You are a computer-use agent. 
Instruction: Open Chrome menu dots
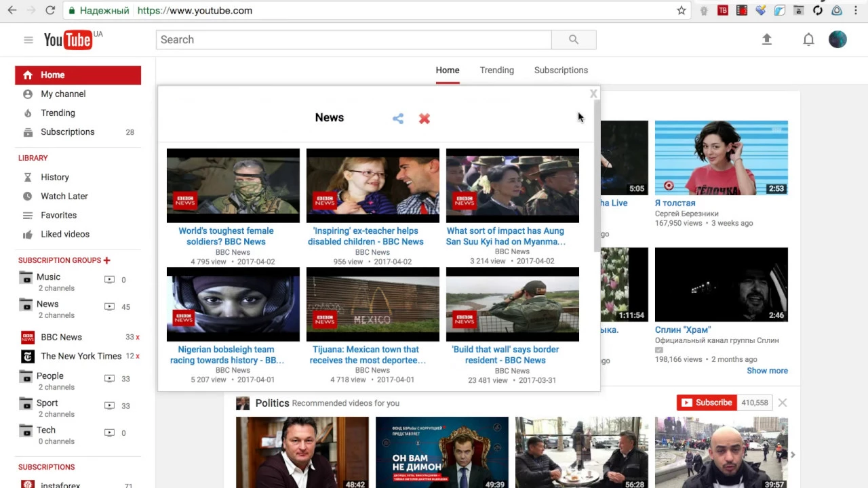pos(856,10)
